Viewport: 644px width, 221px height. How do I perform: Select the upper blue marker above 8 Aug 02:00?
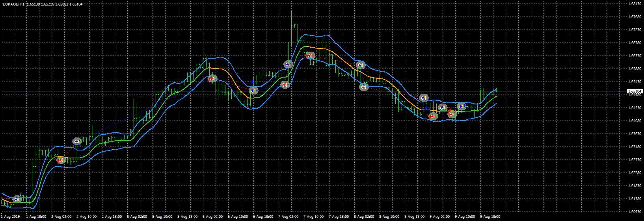[x=360, y=65]
